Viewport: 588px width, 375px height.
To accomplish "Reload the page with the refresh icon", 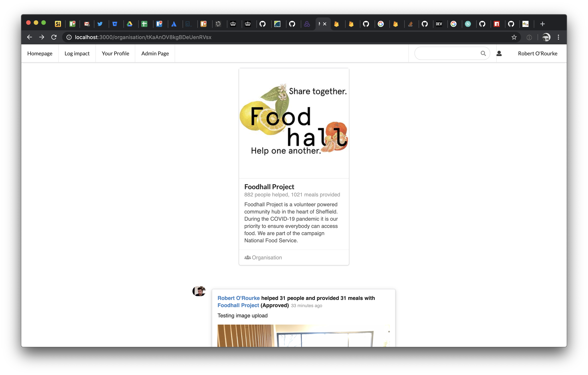I will tap(54, 37).
